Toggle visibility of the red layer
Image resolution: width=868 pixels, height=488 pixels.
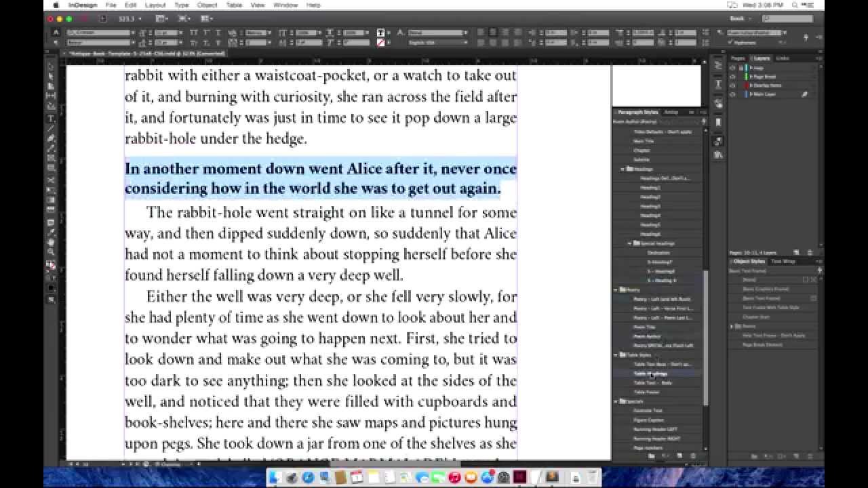[x=733, y=85]
